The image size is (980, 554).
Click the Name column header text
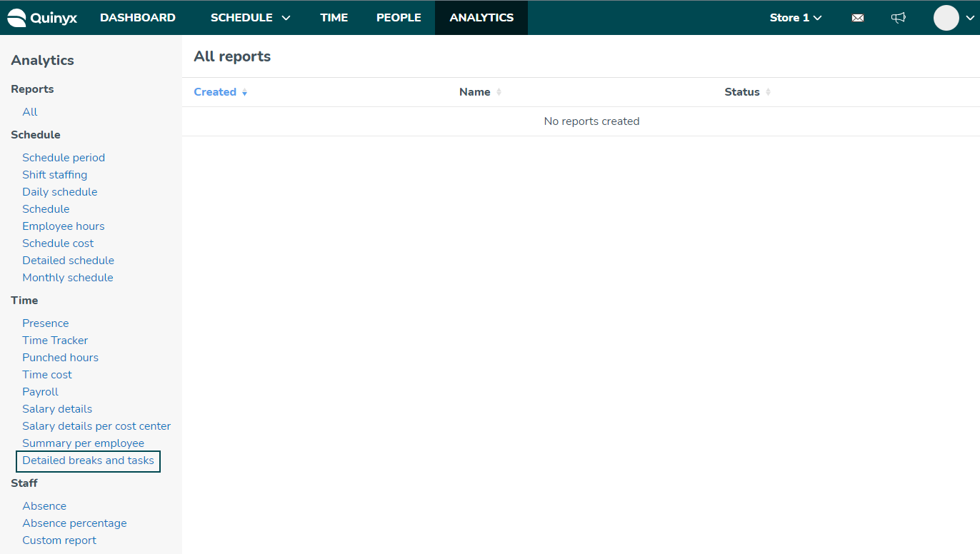[x=475, y=92]
